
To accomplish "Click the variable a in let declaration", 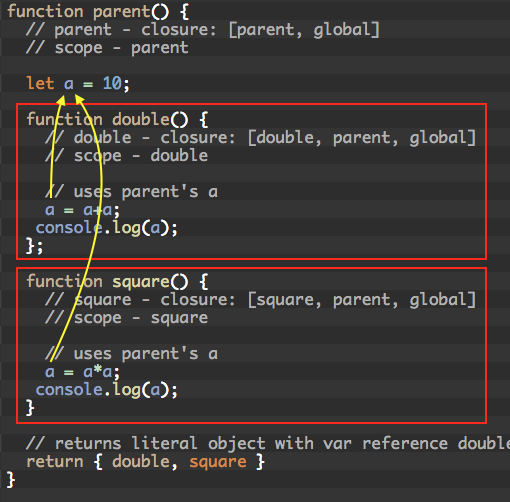I will coord(69,84).
